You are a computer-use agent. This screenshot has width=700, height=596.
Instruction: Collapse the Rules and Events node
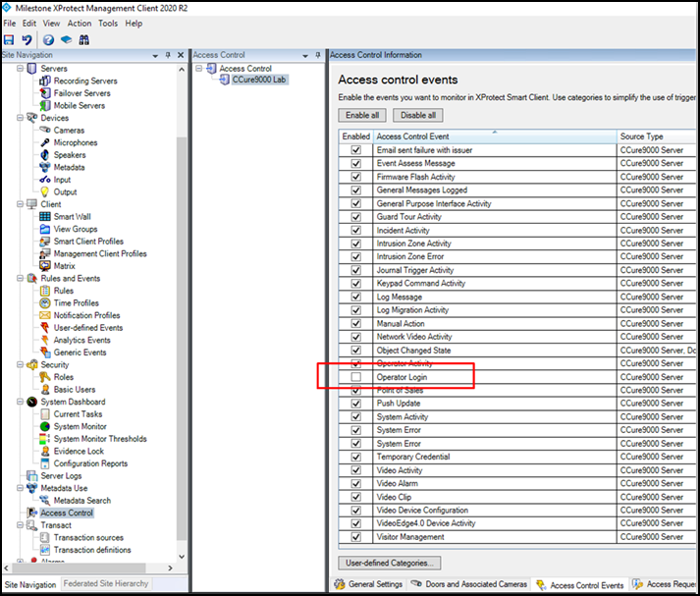[x=19, y=279]
